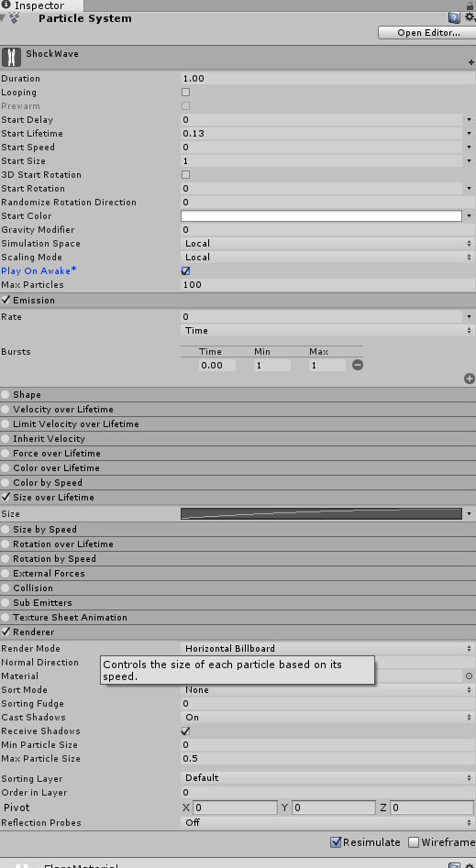
Task: Click the Pivot X field
Action: click(235, 808)
